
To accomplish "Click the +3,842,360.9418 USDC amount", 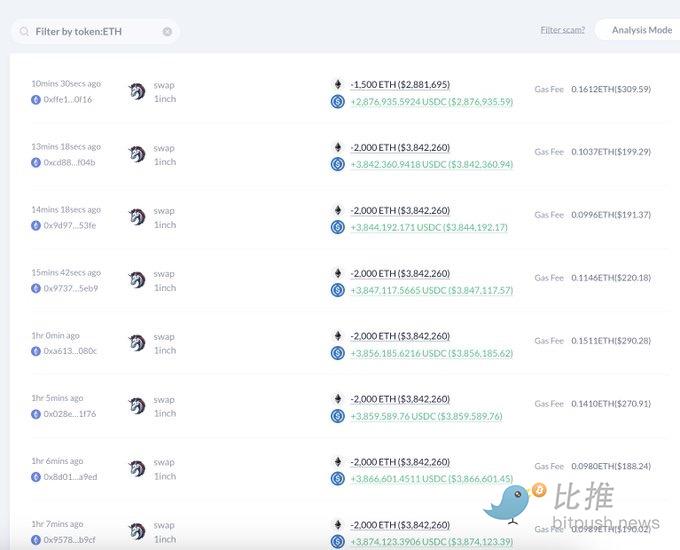I will coord(431,165).
